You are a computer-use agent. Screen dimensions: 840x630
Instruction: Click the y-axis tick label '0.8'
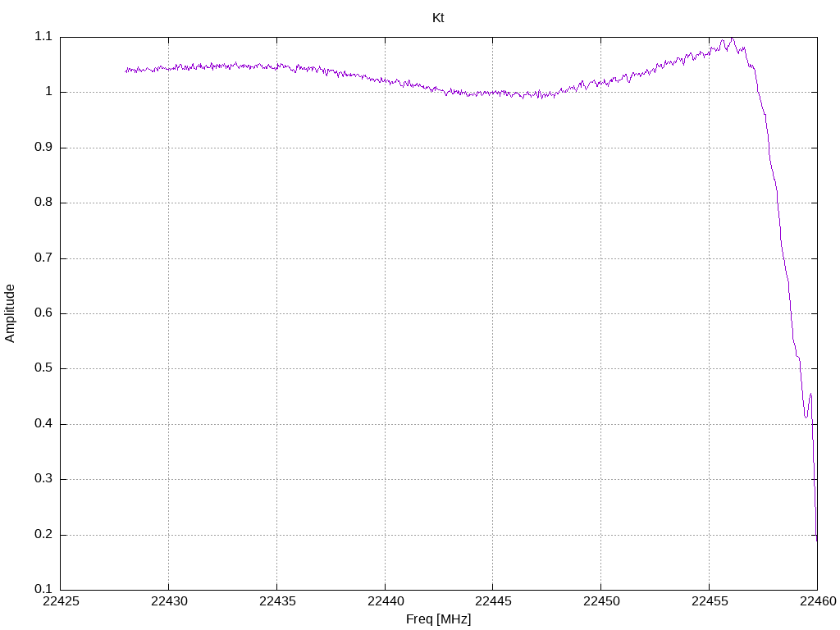[x=43, y=203]
